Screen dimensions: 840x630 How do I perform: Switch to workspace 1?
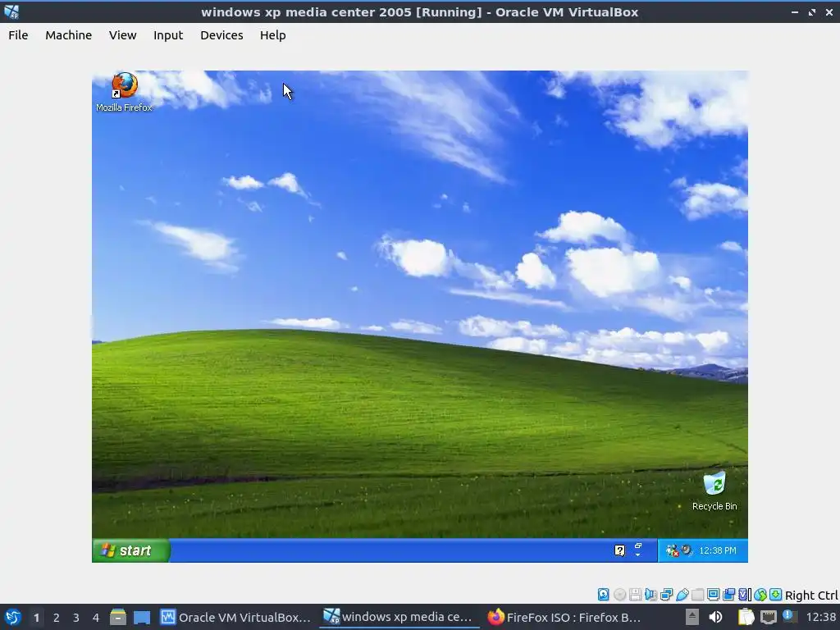click(36, 618)
